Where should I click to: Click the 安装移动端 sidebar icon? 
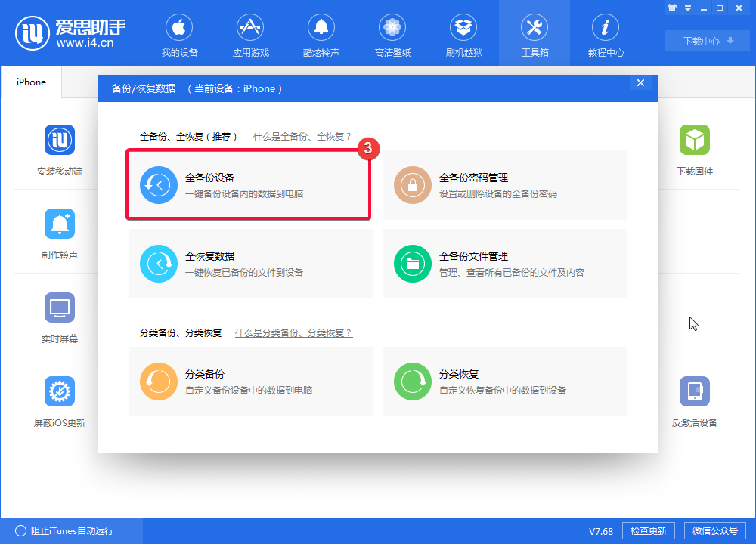coord(59,140)
